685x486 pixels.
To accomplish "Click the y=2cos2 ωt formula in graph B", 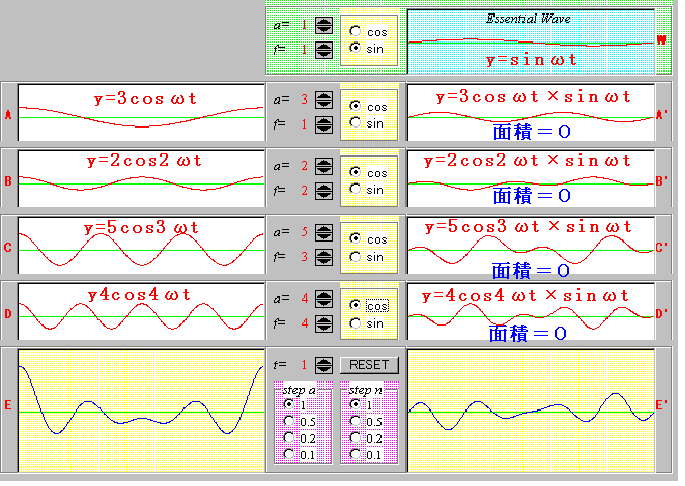I will click(x=144, y=161).
